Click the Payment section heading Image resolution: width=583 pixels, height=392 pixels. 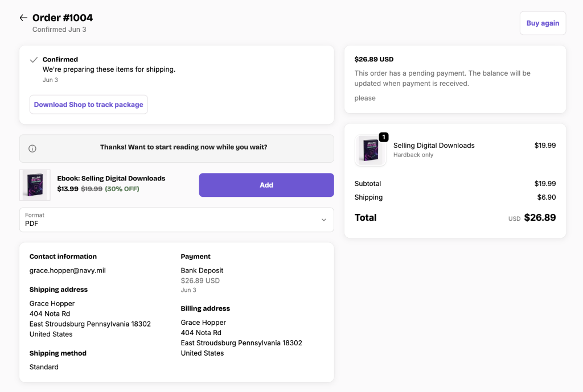[196, 257]
